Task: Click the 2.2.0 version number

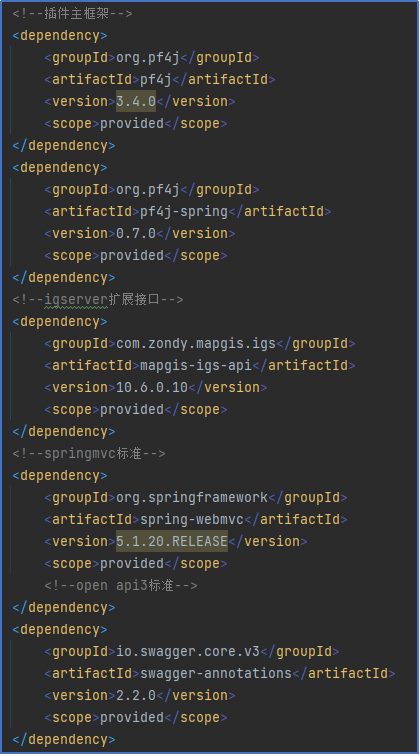Action: pos(136,695)
